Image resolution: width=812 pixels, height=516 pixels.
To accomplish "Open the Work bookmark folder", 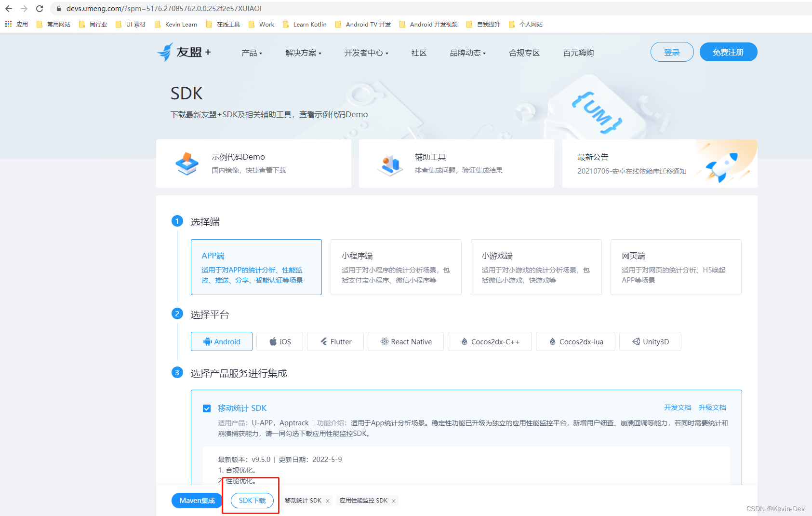I will pyautogui.click(x=262, y=24).
